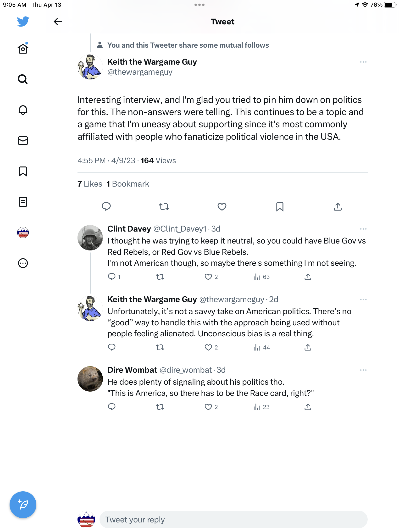Tap the Tweet your reply field
Viewport: 399px width, 532px height.
[233, 520]
